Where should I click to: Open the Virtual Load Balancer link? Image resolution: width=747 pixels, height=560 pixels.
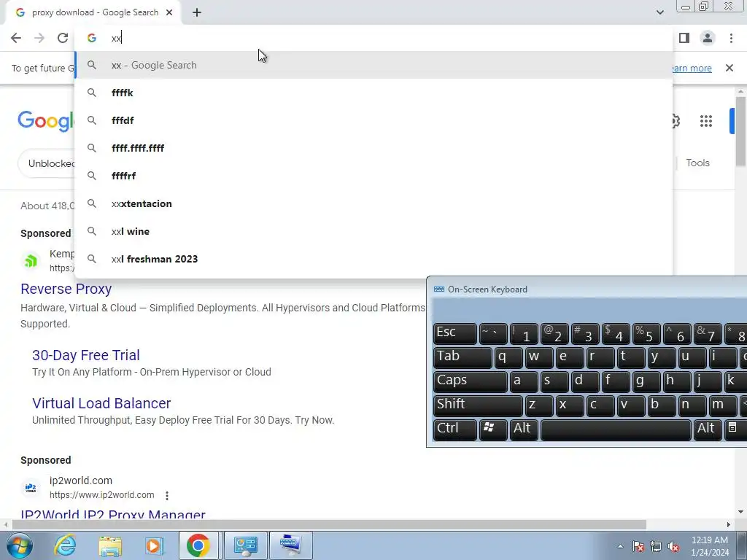[x=101, y=403]
